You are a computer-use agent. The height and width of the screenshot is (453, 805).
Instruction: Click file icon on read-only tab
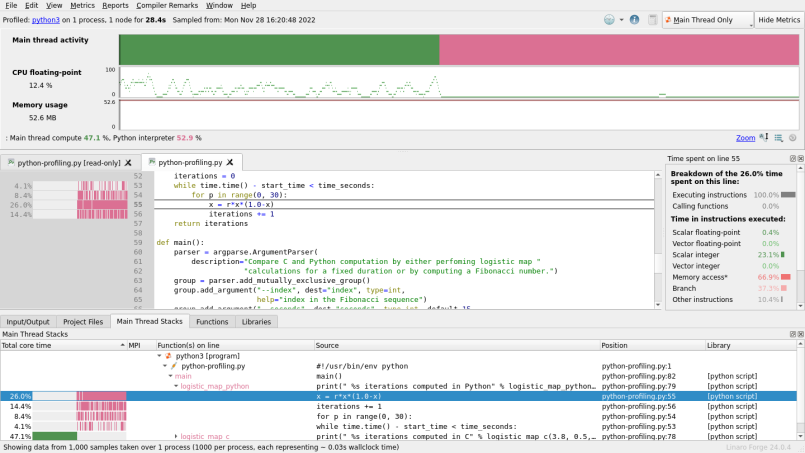click(x=11, y=162)
